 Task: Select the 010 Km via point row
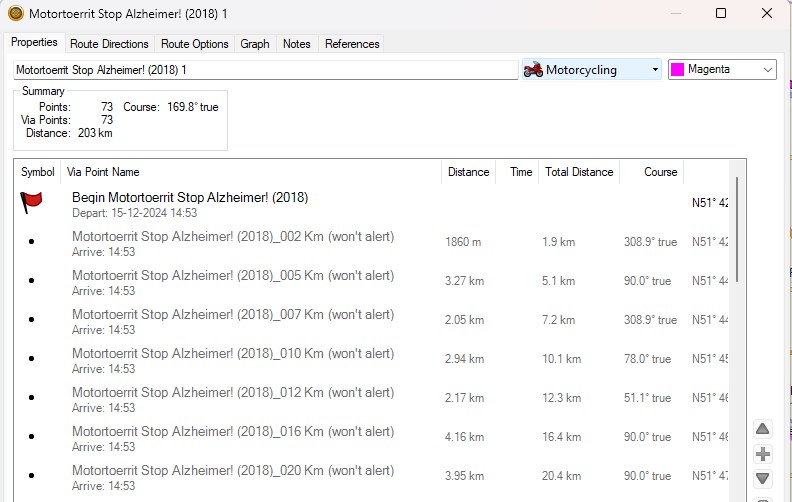(233, 359)
